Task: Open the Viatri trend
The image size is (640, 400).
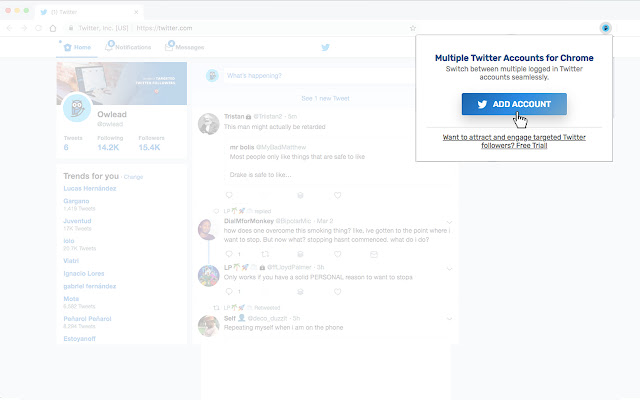Action: click(71, 261)
